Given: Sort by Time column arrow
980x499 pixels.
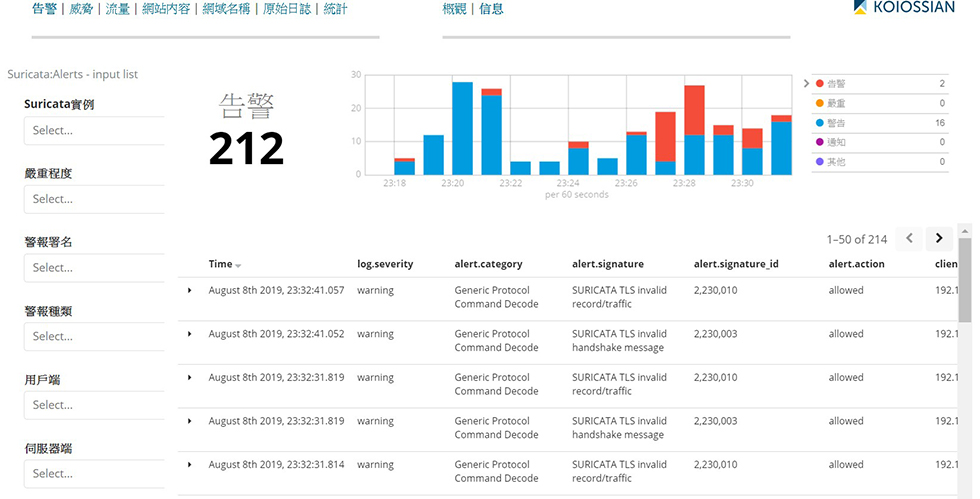Looking at the screenshot, I should tap(238, 265).
